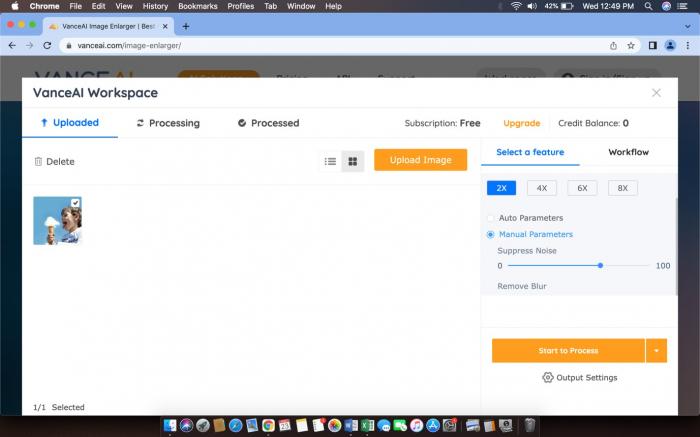This screenshot has height=437, width=700.
Task: Open Siri from the menu bar
Action: (x=666, y=6)
